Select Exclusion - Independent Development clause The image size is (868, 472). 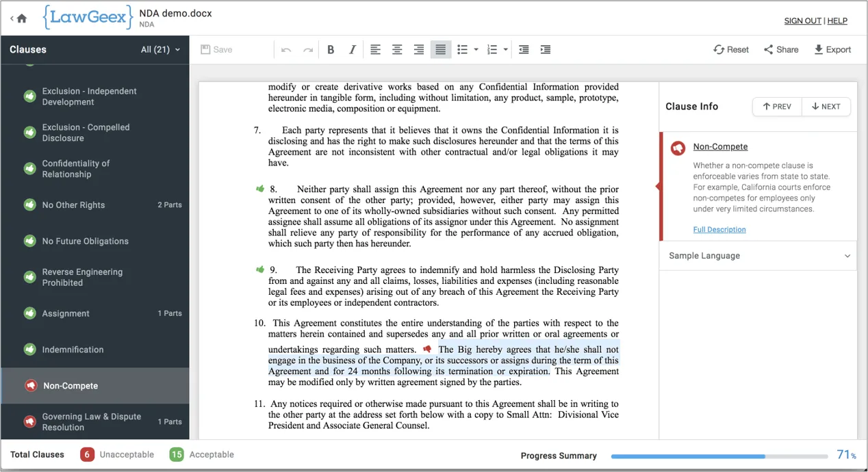tap(94, 96)
